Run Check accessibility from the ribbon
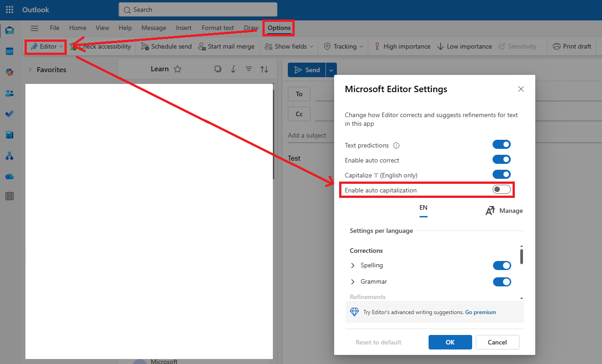This screenshot has height=364, width=602. click(100, 46)
